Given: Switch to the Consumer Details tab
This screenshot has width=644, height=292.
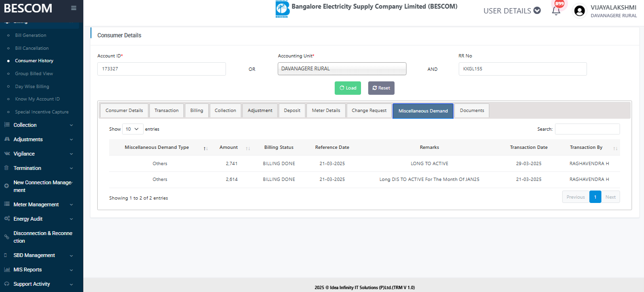Looking at the screenshot, I should 124,111.
